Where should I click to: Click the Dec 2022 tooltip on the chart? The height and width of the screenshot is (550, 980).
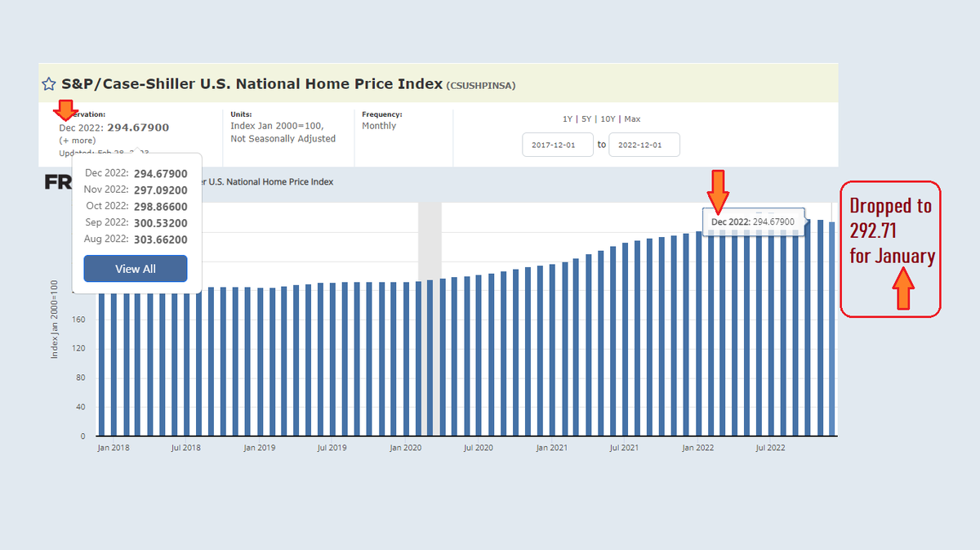pyautogui.click(x=753, y=221)
